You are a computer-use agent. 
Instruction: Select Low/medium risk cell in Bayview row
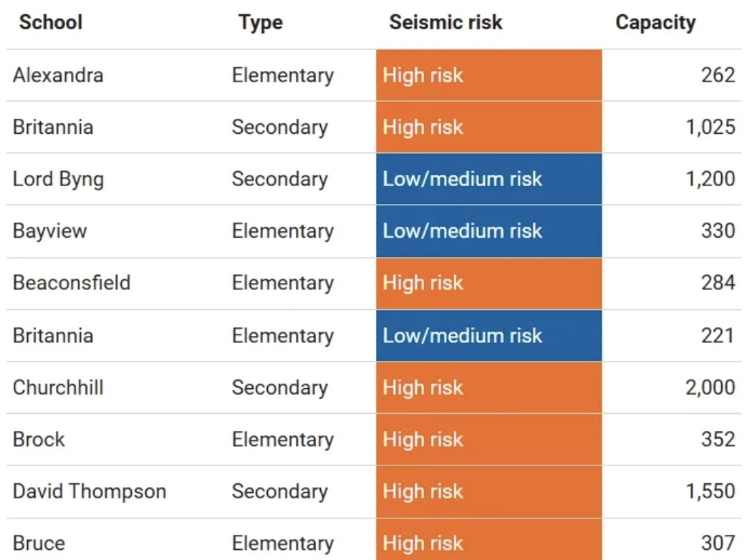(488, 231)
